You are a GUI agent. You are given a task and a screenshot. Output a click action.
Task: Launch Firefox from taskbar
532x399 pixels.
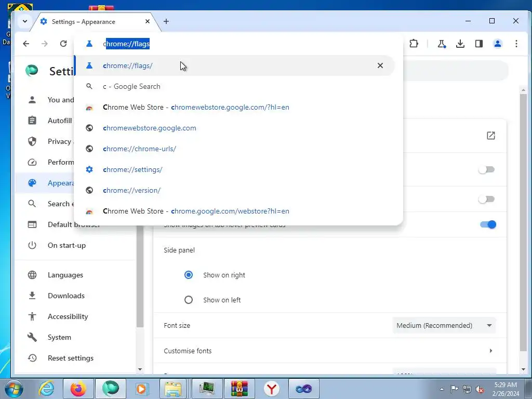point(78,389)
